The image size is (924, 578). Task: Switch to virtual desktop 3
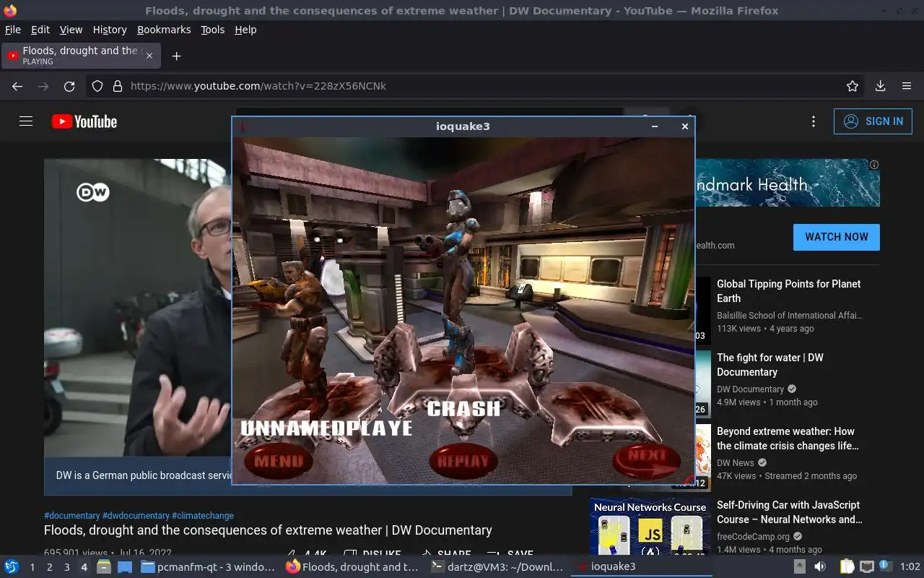67,567
